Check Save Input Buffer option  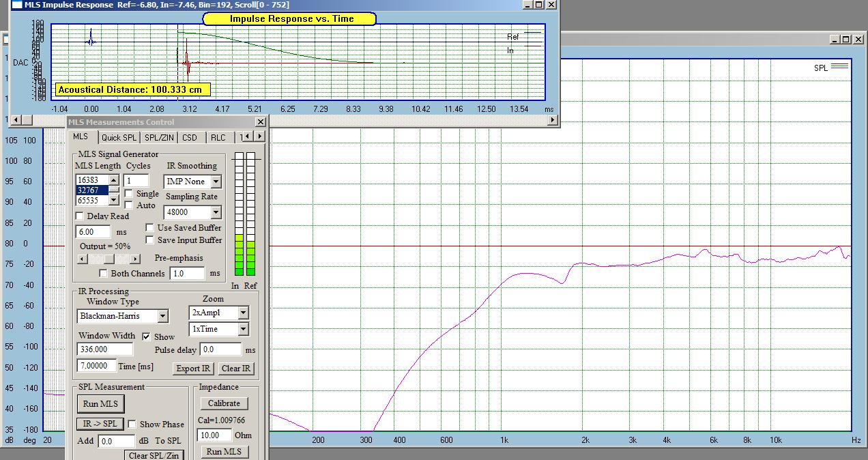[x=149, y=240]
